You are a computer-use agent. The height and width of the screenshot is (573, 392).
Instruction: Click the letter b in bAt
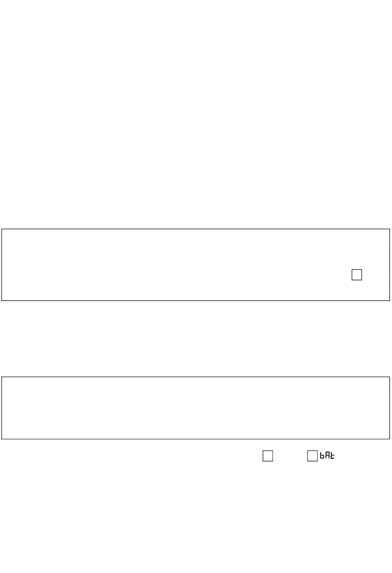click(x=322, y=456)
